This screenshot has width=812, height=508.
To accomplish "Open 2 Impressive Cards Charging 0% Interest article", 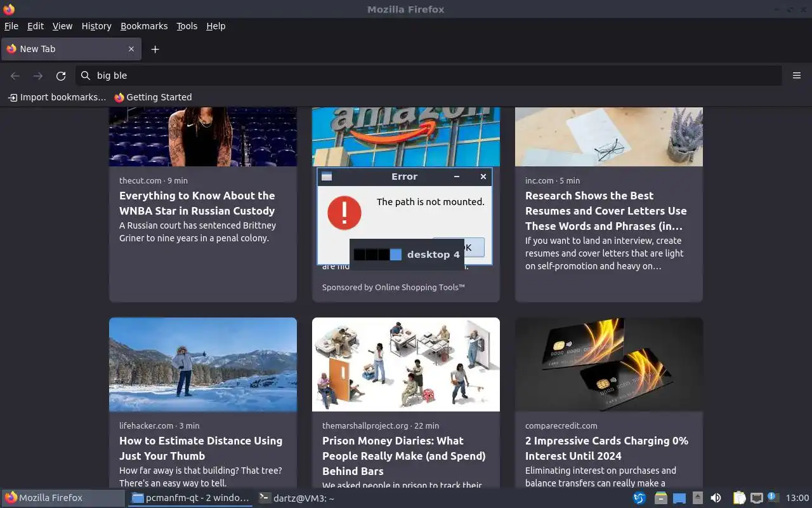I will 606,448.
